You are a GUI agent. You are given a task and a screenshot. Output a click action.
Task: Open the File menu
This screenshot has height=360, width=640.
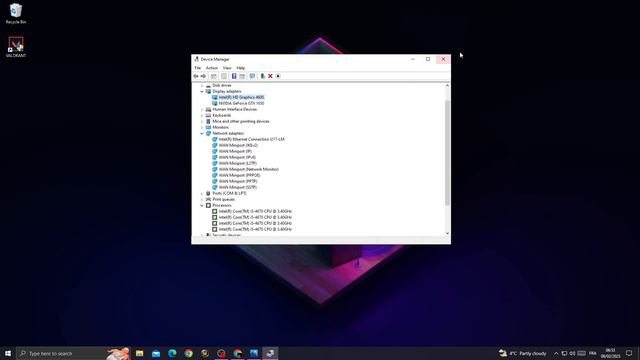[x=198, y=68]
